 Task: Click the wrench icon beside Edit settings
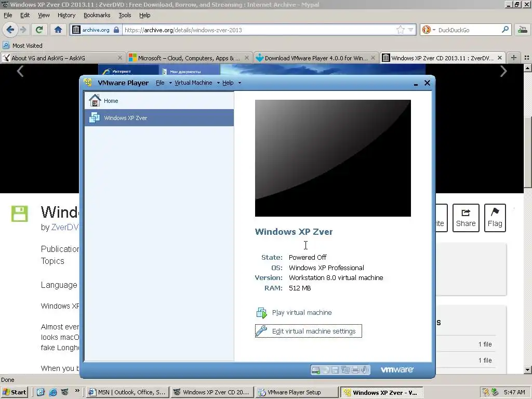coord(261,331)
